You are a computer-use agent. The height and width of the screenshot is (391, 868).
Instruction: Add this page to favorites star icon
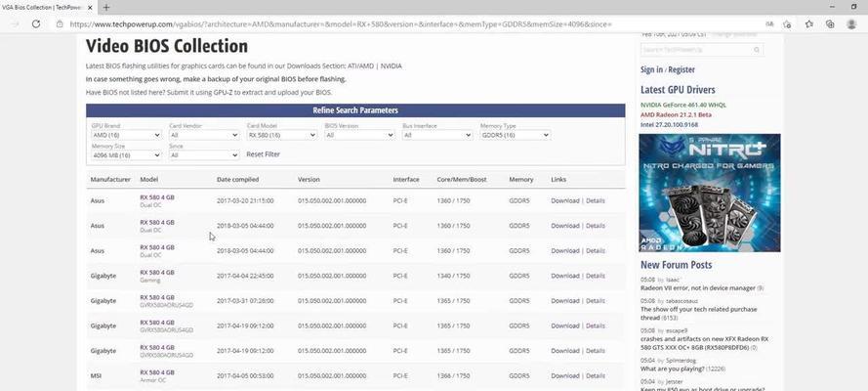pos(787,24)
